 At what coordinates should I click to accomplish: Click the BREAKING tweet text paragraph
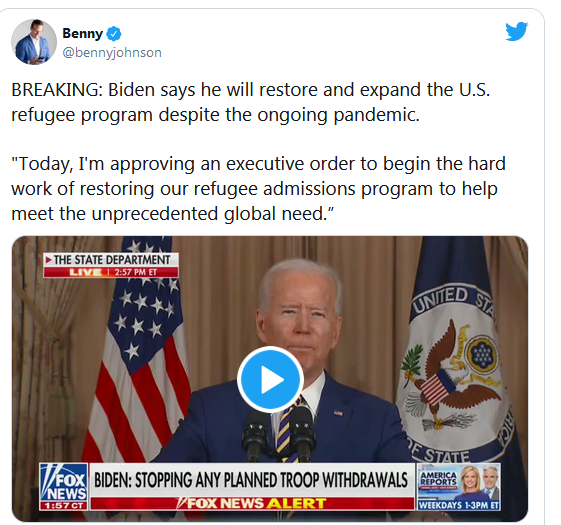tap(250, 102)
